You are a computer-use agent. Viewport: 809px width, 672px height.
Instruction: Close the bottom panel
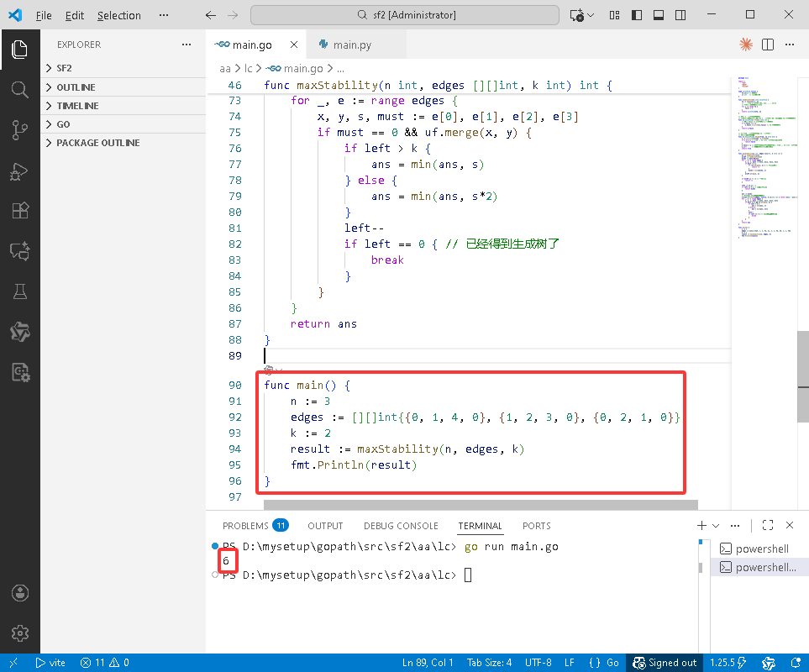click(790, 525)
